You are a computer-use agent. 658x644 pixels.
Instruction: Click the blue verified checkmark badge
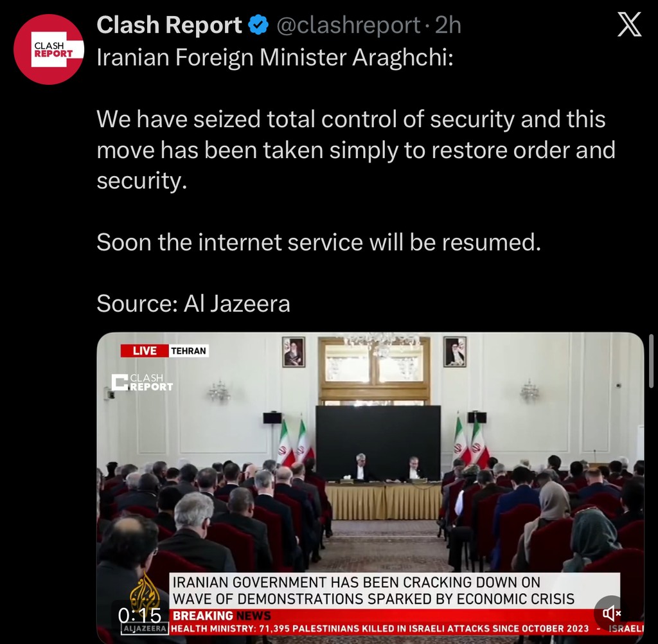click(258, 25)
